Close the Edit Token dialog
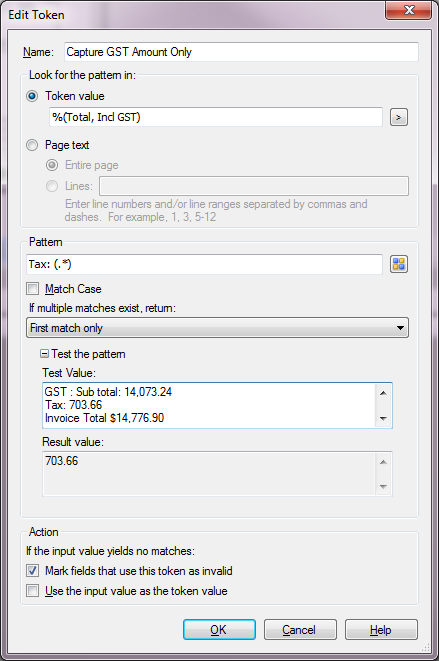This screenshot has height=661, width=439. point(408,10)
